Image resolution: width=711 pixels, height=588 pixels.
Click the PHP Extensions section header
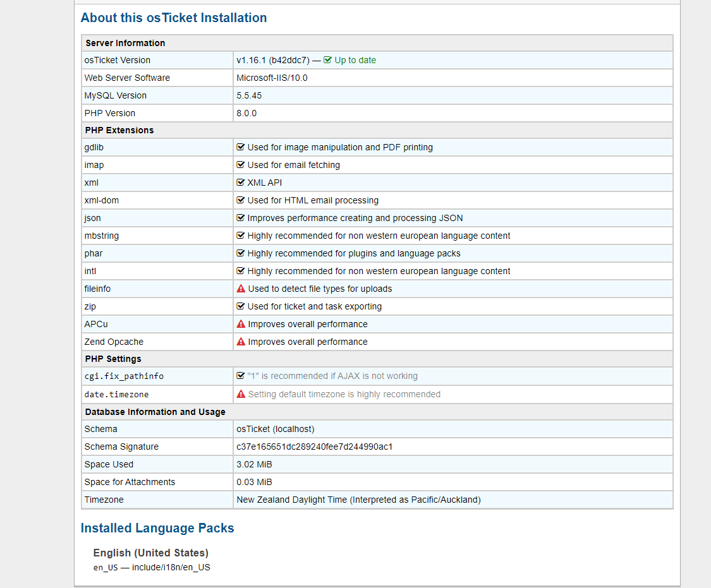(119, 130)
